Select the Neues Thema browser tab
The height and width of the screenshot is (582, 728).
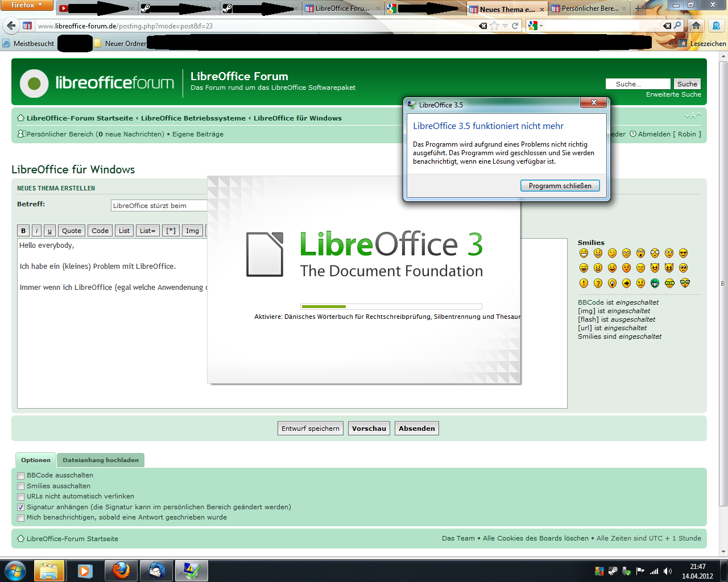506,9
